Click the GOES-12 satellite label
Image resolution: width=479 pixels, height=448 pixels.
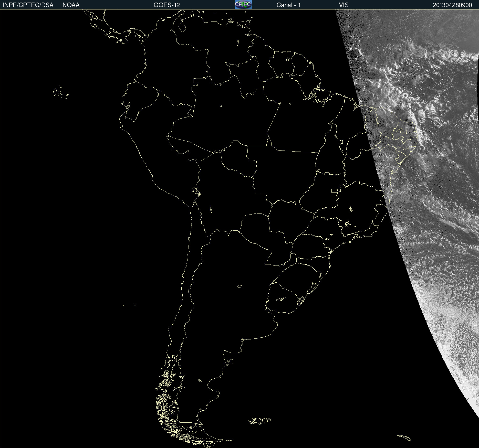(x=167, y=5)
